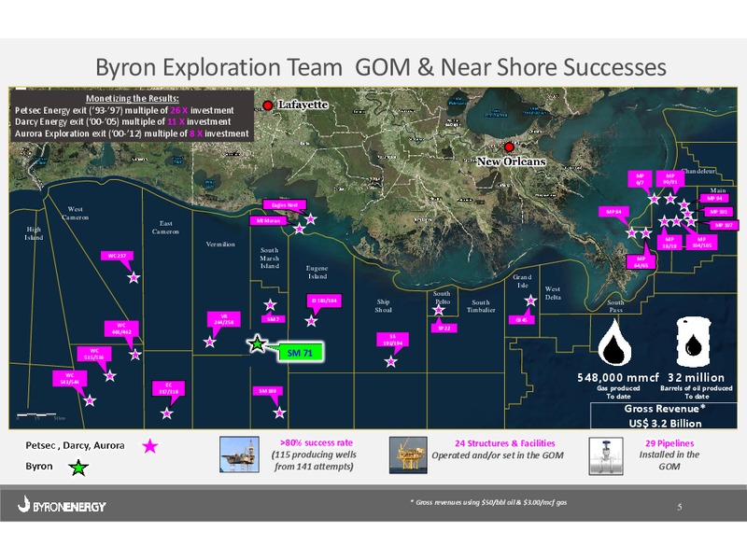Click the EC 317/318 star marker
This screenshot has width=747, height=560.
(x=166, y=413)
